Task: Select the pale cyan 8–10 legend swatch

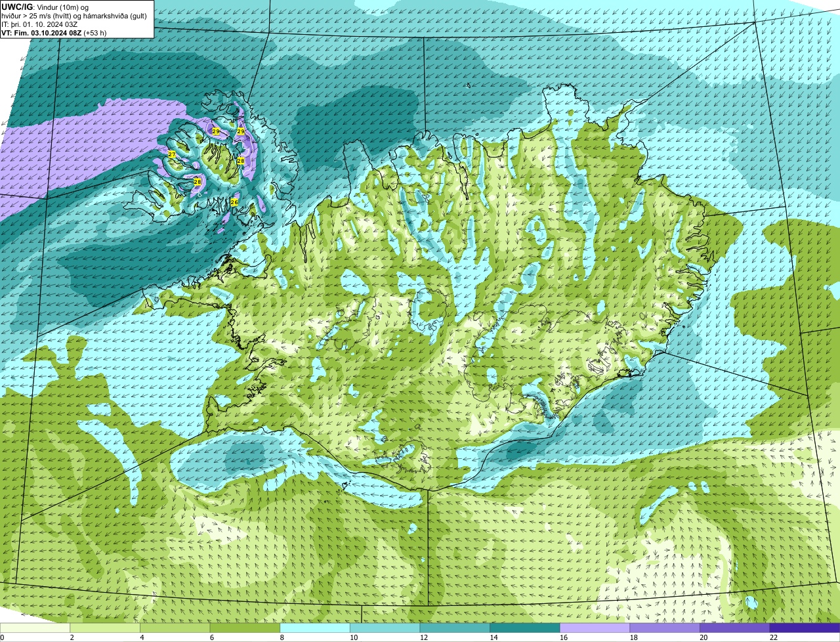Action: (315, 628)
